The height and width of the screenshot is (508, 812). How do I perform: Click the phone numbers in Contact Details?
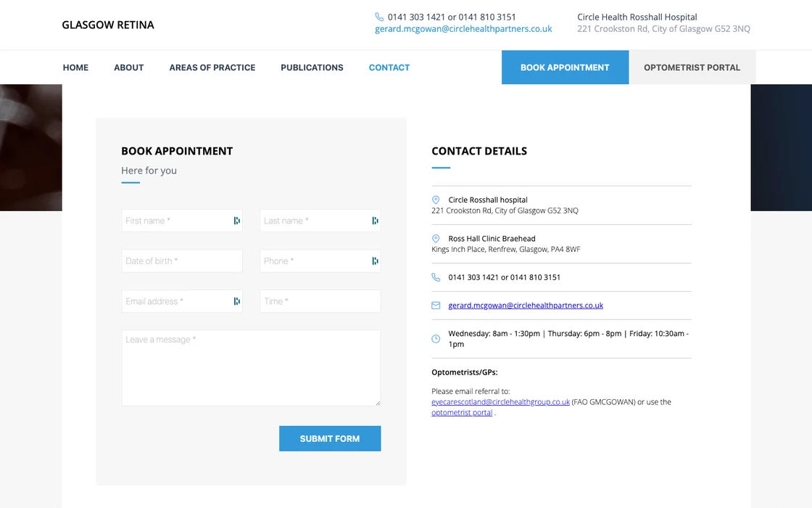click(x=505, y=277)
